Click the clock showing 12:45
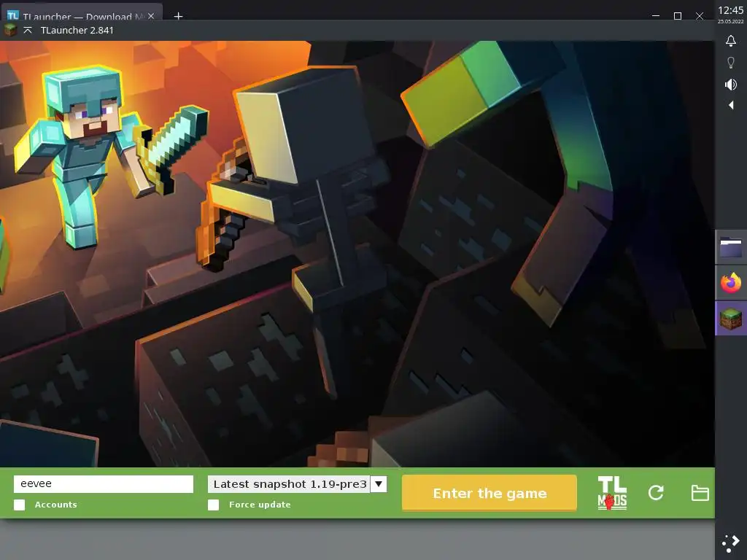Screen dimensions: 747x560 click(731, 10)
